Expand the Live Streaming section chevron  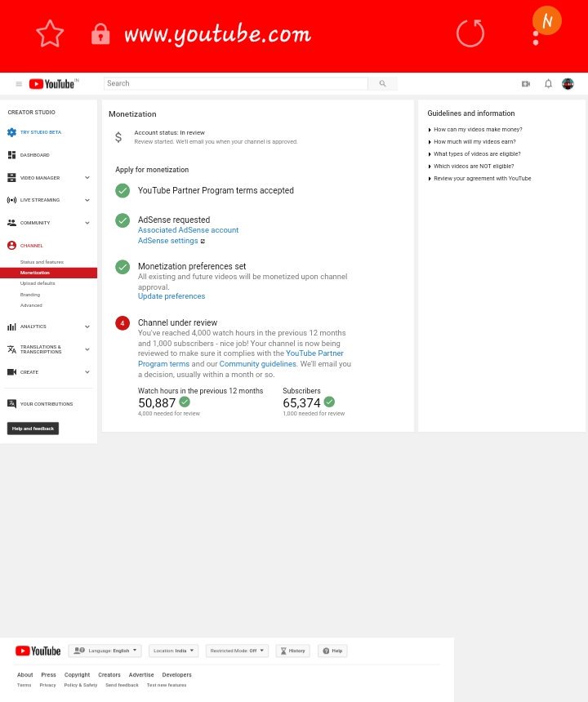click(87, 200)
